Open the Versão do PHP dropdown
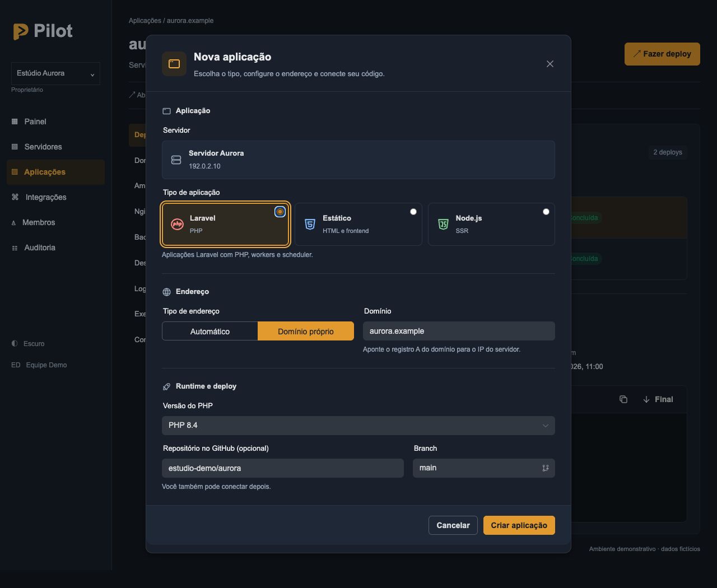 (x=358, y=426)
